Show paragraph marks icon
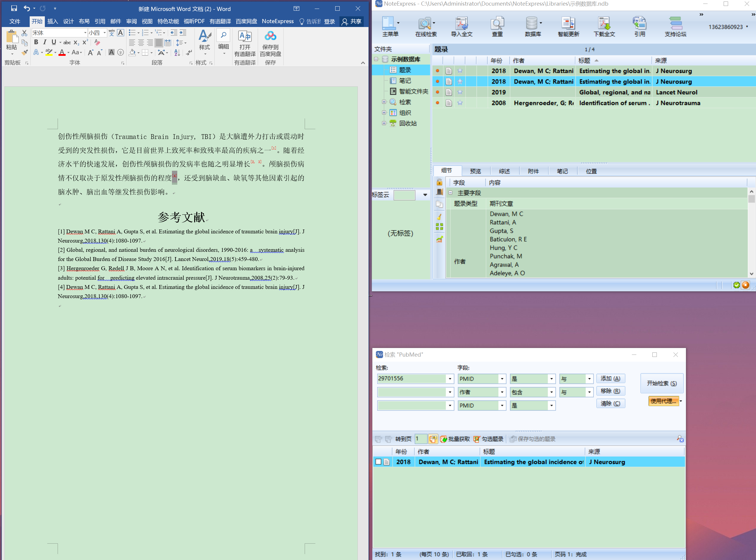 189,52
